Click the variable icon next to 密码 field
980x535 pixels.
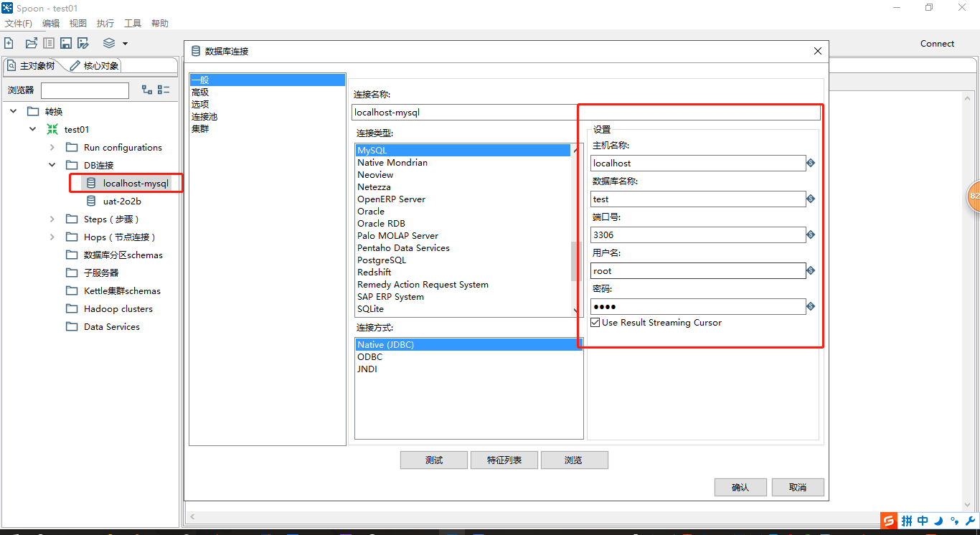point(811,306)
